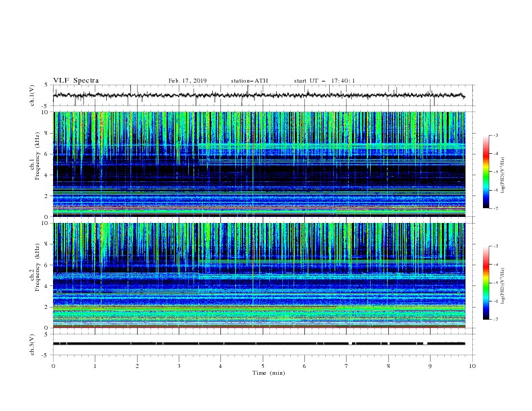Click the ch.2 spectrogram color scale bar

(x=486, y=283)
